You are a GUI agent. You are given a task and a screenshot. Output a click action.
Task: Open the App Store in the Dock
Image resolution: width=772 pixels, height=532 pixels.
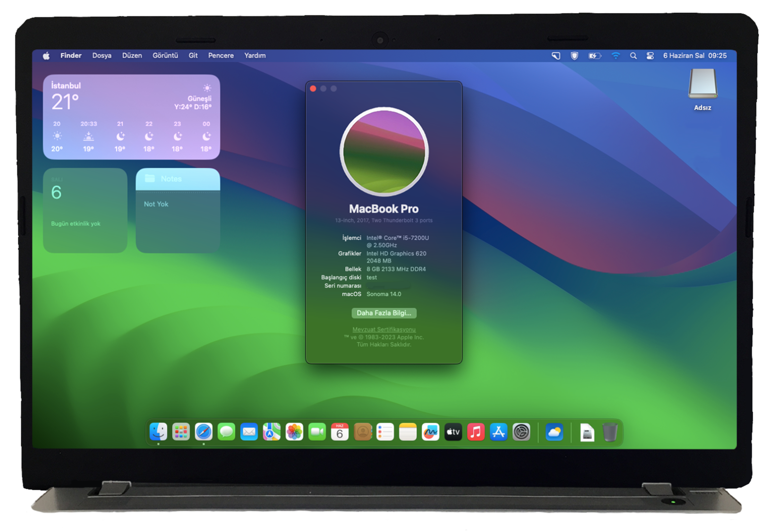[x=498, y=432]
